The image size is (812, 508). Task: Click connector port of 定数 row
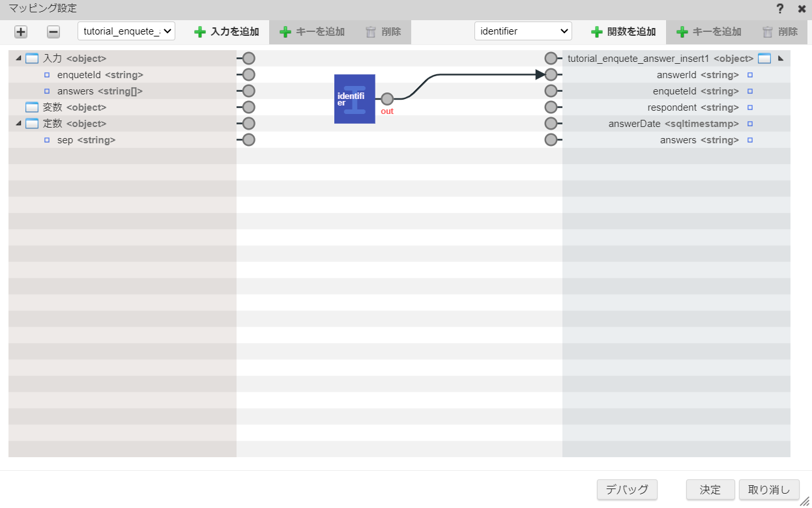248,124
